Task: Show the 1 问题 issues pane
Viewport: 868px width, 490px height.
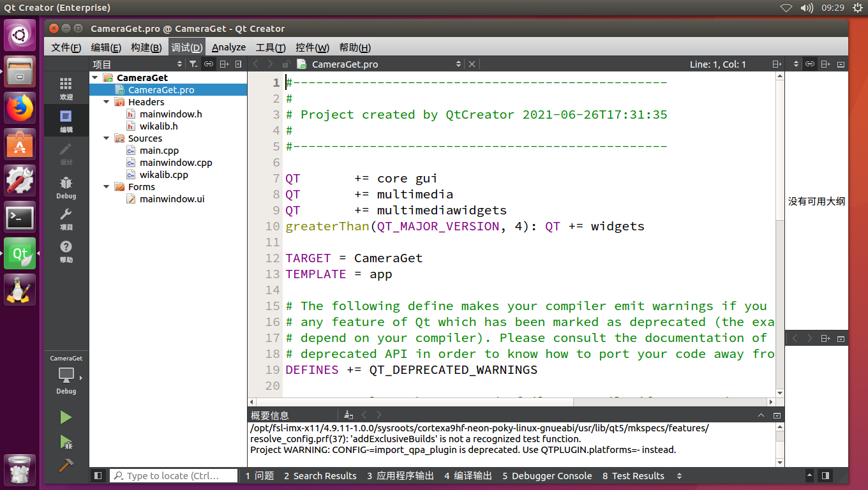Action: pyautogui.click(x=260, y=476)
